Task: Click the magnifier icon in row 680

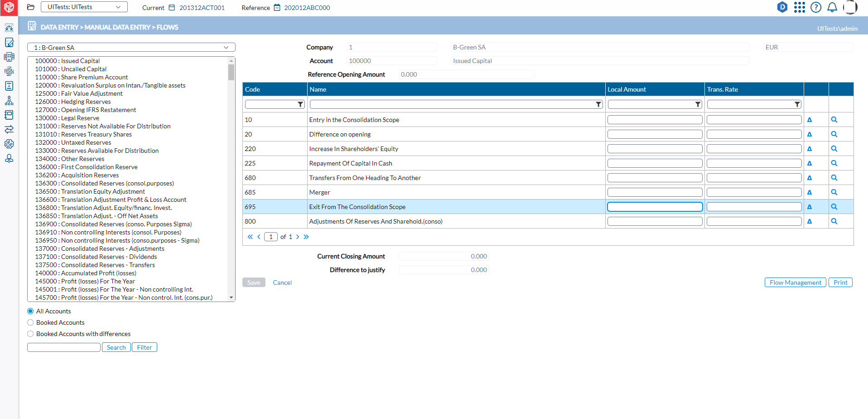Action: (x=834, y=178)
